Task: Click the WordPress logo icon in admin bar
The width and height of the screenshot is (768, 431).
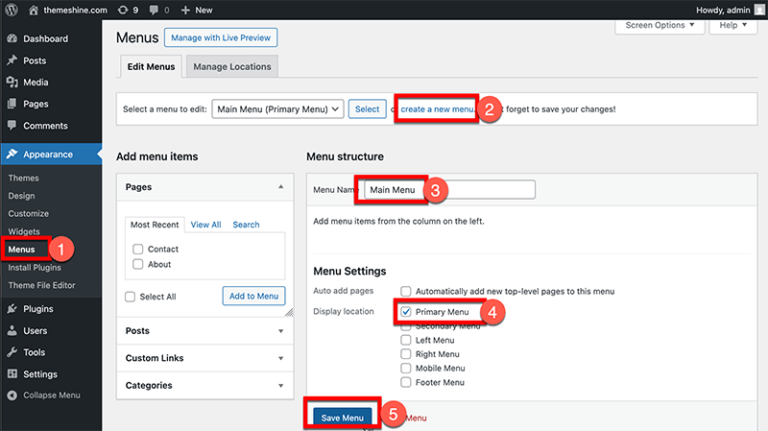Action: click(11, 9)
